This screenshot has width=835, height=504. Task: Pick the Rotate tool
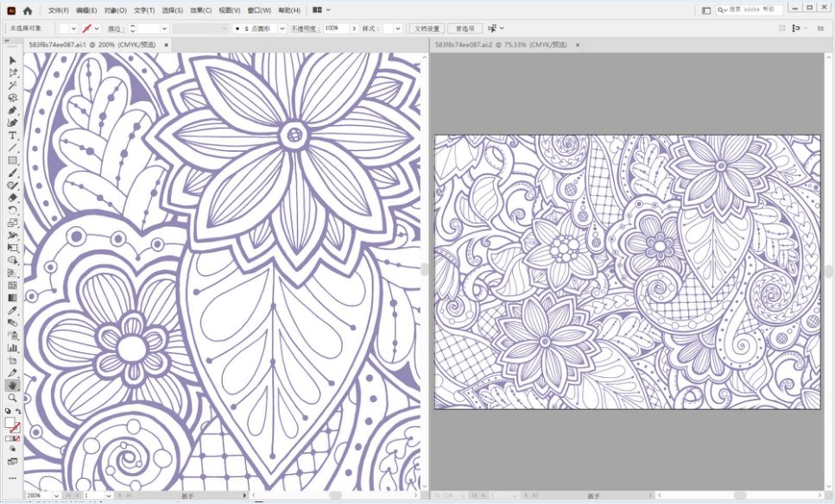coord(12,211)
